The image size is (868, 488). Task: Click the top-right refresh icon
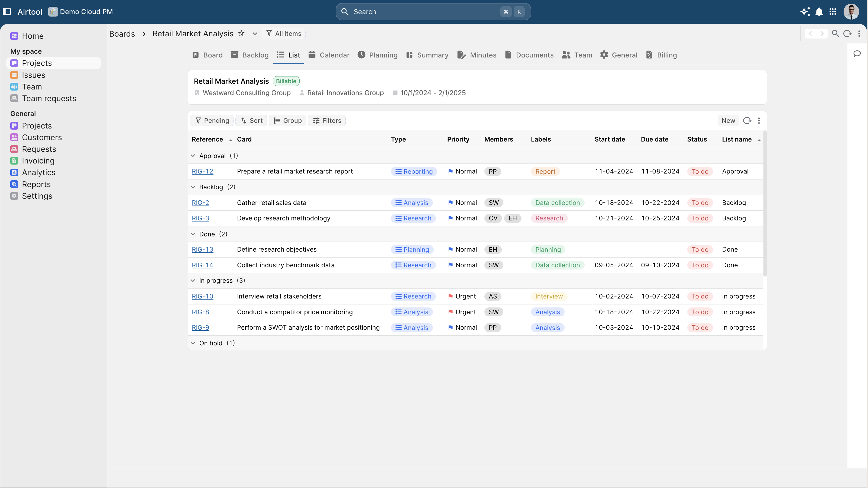(x=847, y=33)
